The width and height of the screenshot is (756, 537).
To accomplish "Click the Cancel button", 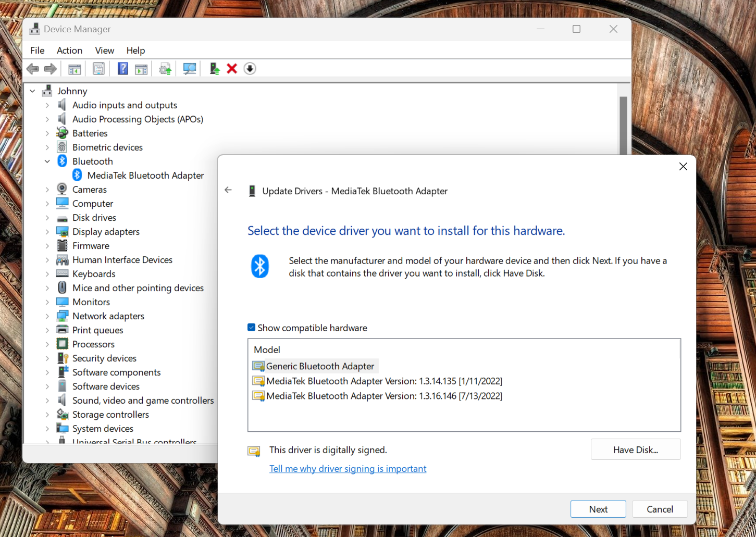I will point(660,509).
